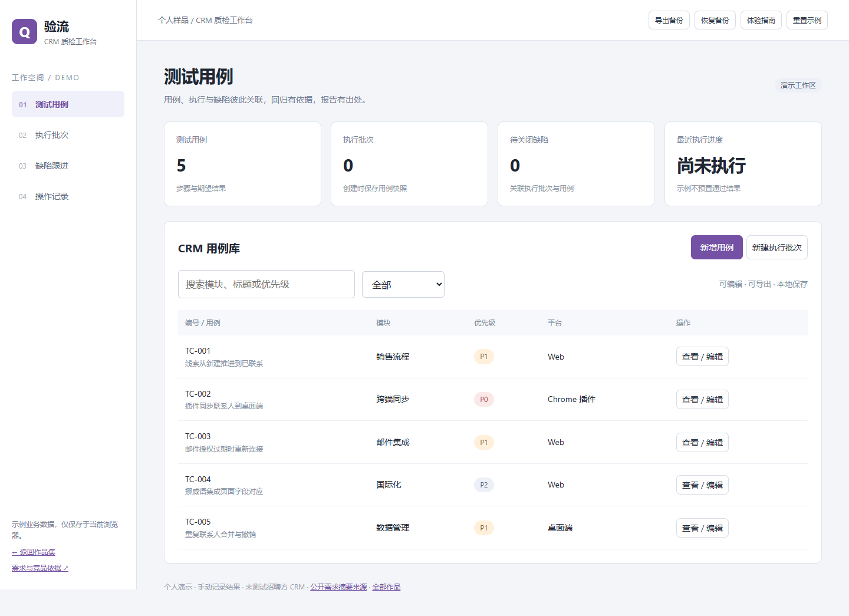Screen dimensions: 849x616
Task: Click the P1 badge in the TC-003 row
Action: coord(484,442)
